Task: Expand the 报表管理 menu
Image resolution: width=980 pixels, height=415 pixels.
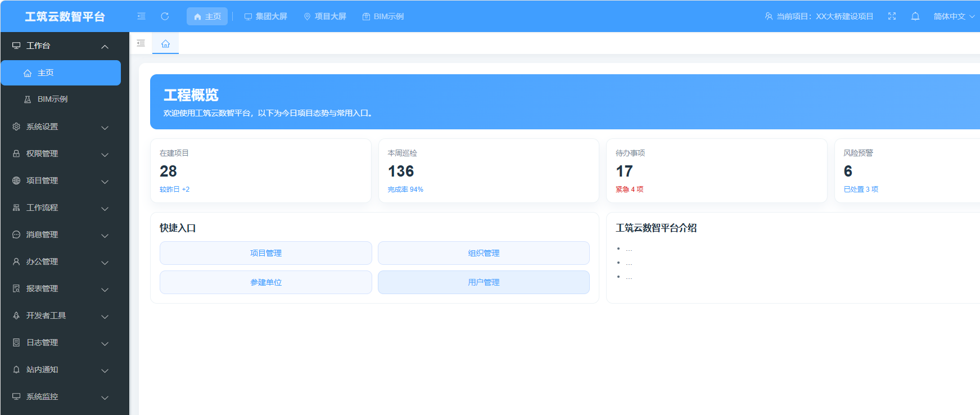Action: [x=105, y=290]
